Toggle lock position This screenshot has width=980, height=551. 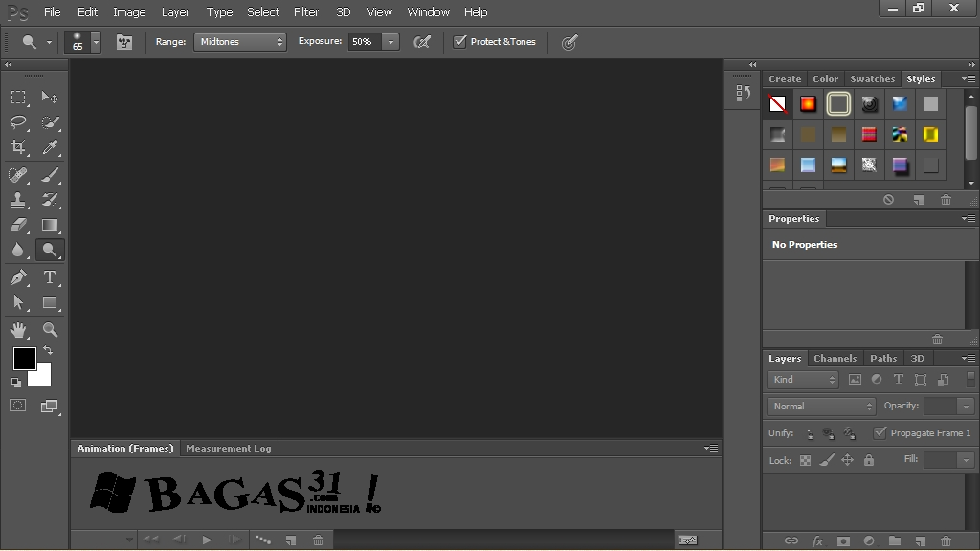coord(848,460)
